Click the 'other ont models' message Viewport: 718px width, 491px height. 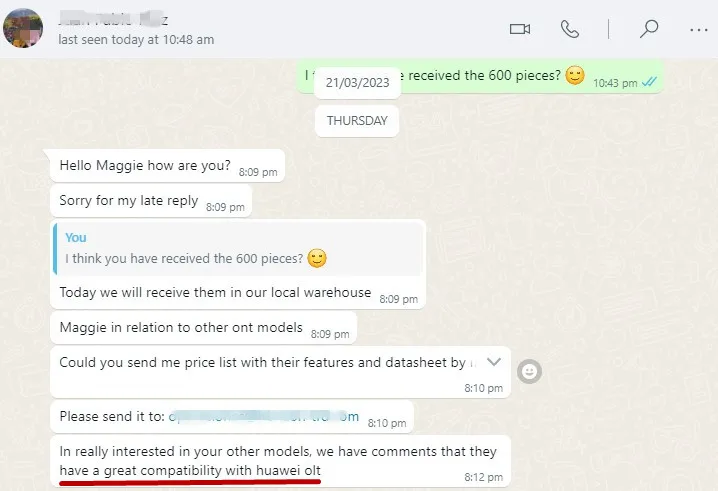pyautogui.click(x=203, y=327)
